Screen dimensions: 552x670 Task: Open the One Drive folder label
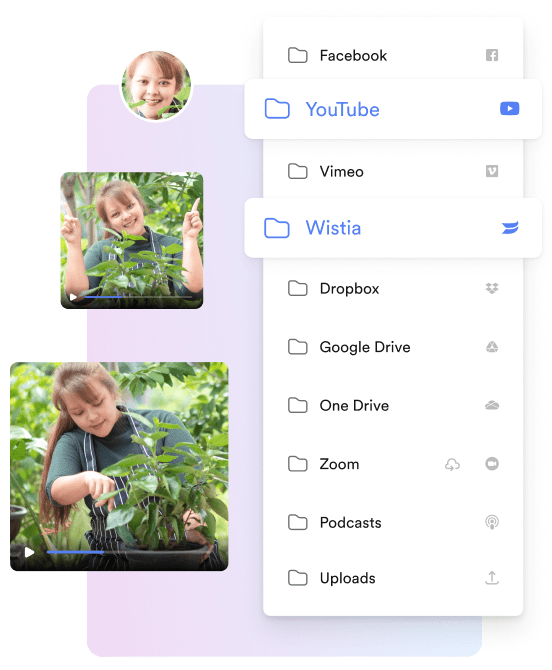354,406
